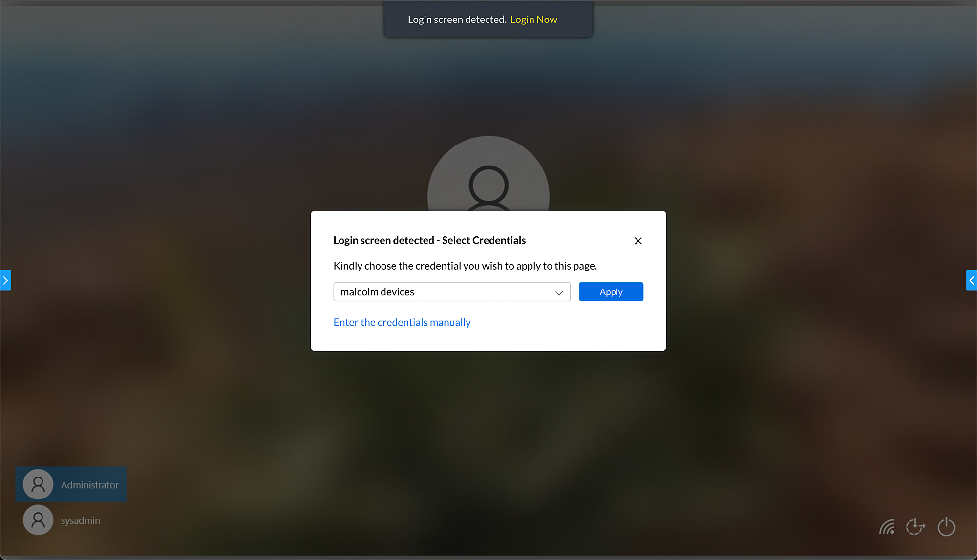Click the Kindly choose the credential text

pos(465,266)
